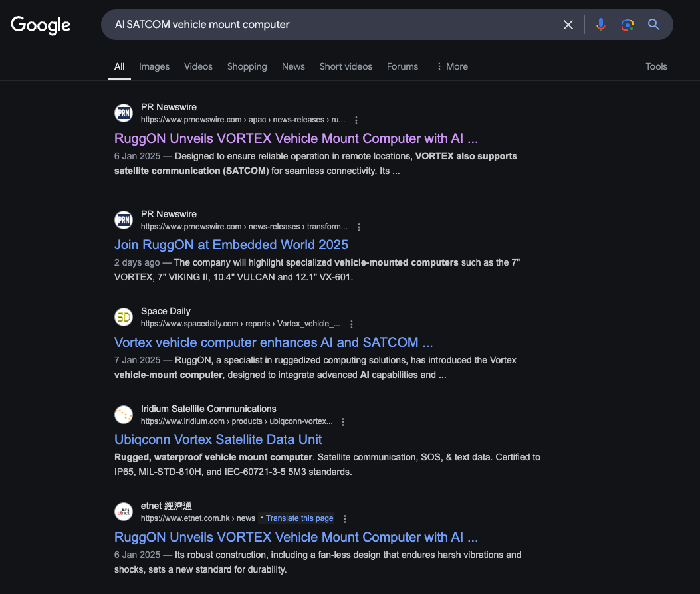This screenshot has width=700, height=594.
Task: Select the Short videos tab
Action: click(x=346, y=66)
